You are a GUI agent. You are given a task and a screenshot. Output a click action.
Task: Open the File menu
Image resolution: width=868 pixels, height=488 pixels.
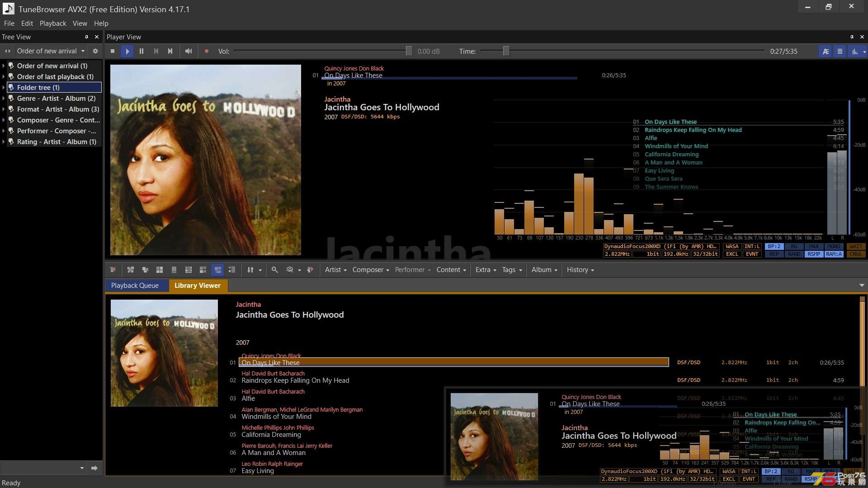9,23
